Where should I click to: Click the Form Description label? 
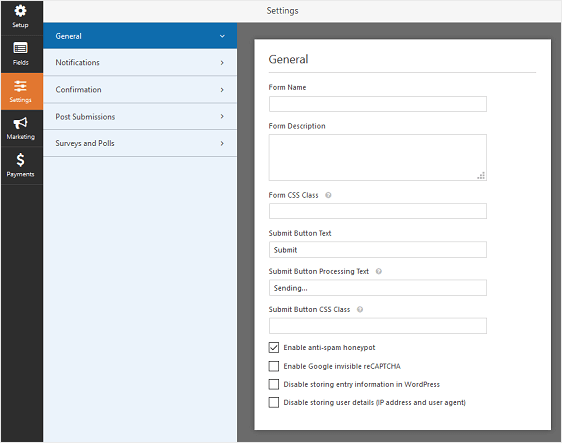pos(297,126)
